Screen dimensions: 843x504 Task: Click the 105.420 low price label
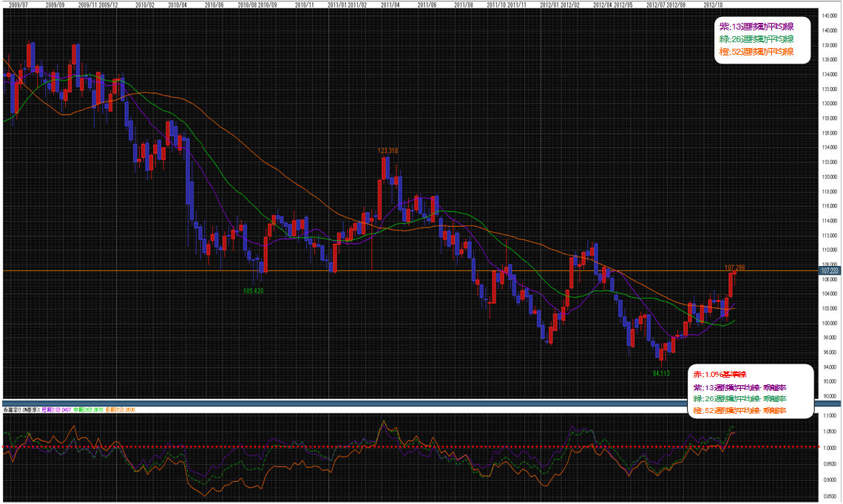[254, 291]
